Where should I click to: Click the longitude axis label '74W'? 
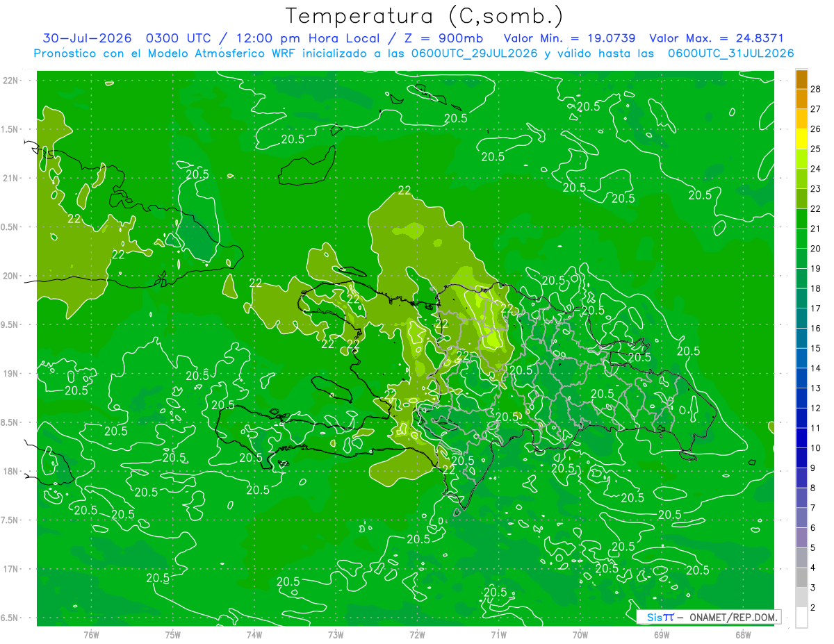pyautogui.click(x=254, y=634)
